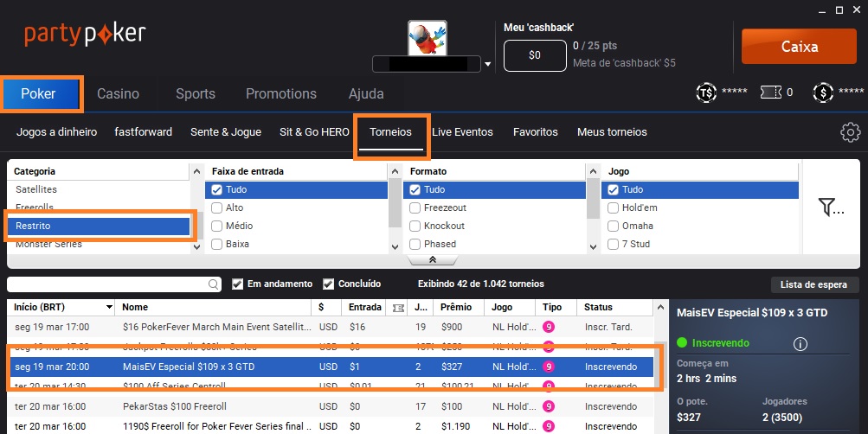Open the Lista de espera button

point(813,284)
